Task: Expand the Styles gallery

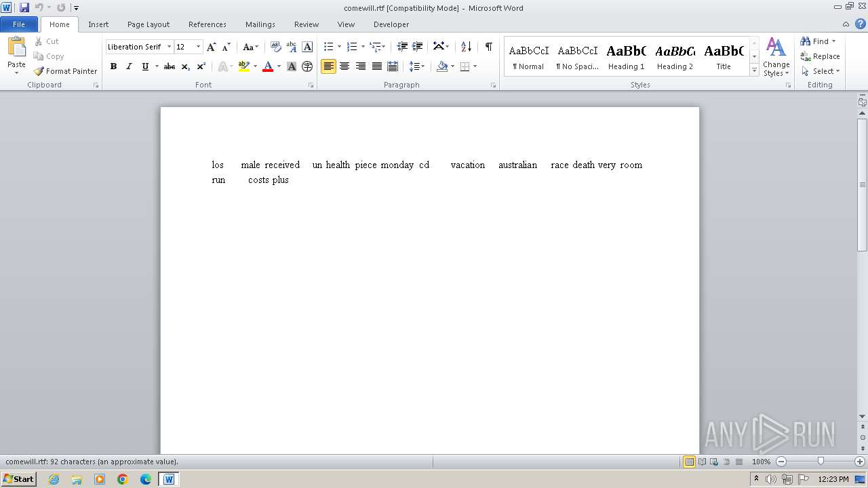Action: [x=754, y=70]
